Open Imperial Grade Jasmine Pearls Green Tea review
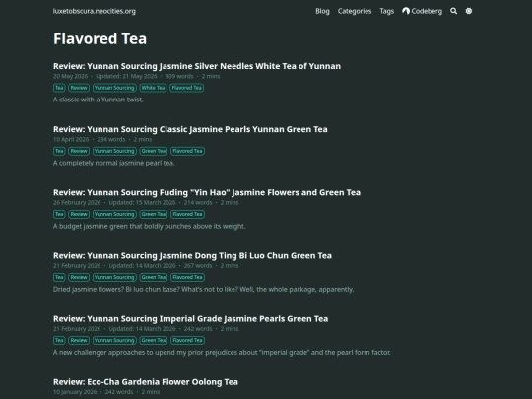 (191, 319)
